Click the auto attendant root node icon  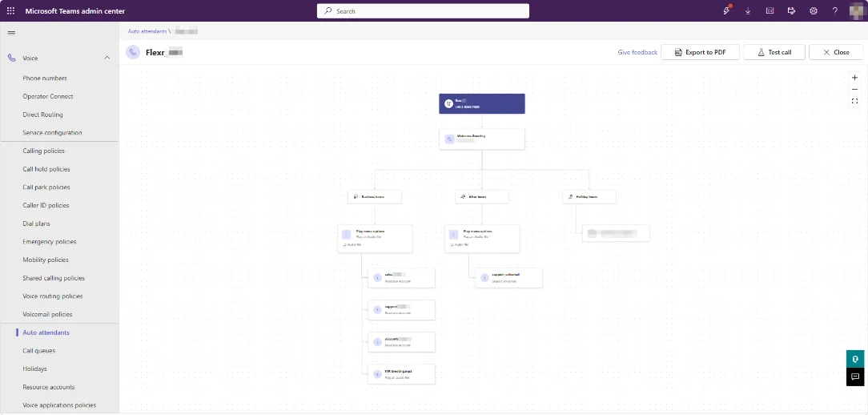pos(449,103)
